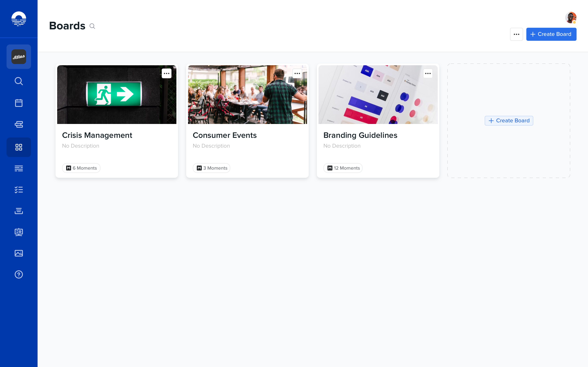The width and height of the screenshot is (588, 367).
Task: Click the boards/grid icon in sidebar
Action: [x=19, y=147]
